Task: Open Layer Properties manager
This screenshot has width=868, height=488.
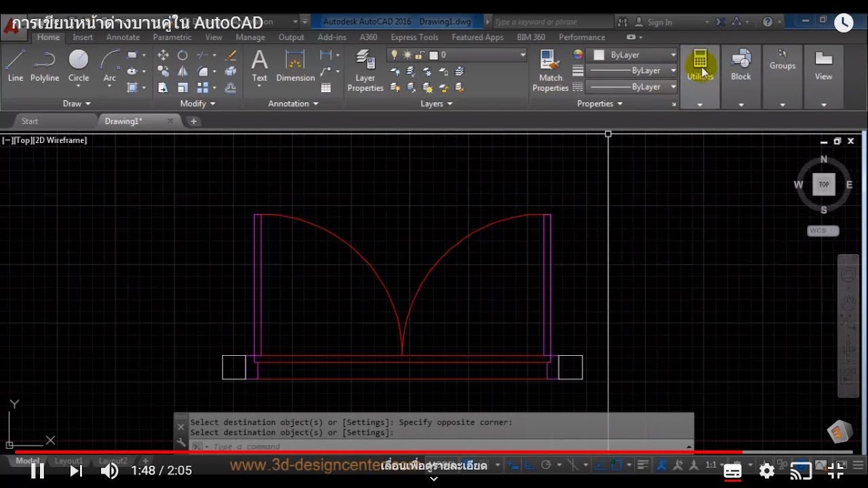Action: click(x=366, y=70)
